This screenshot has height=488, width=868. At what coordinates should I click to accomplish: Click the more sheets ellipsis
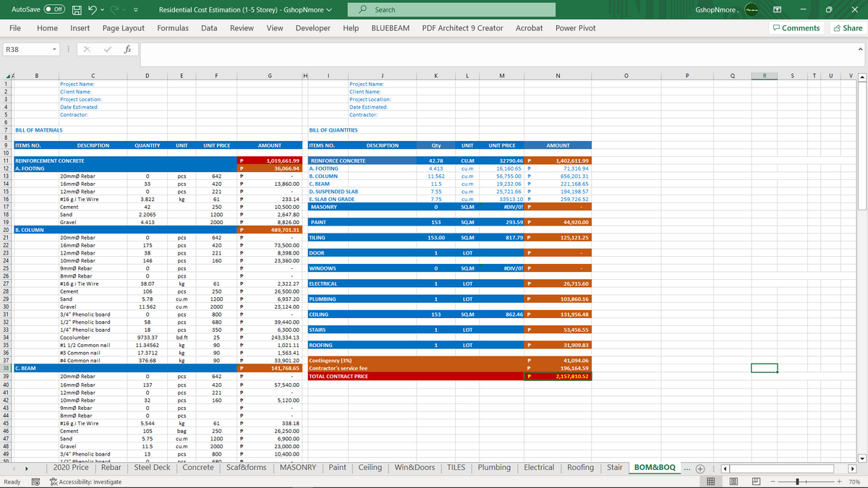click(x=687, y=468)
